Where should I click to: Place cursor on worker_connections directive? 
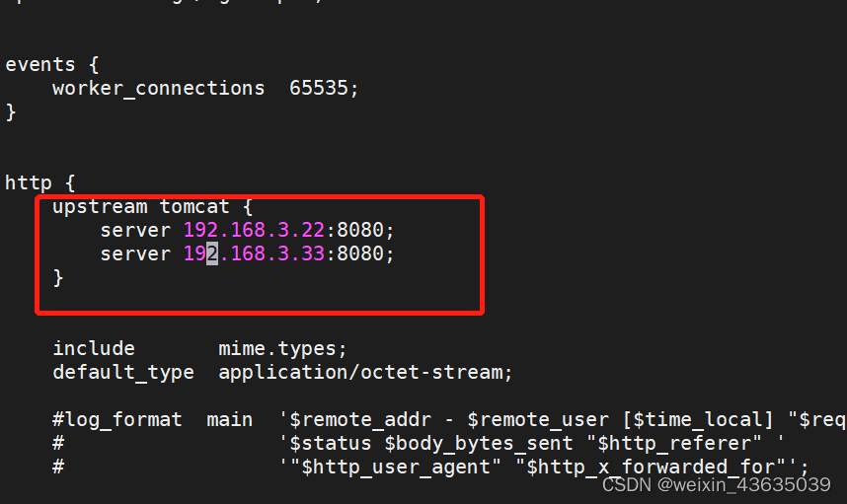(158, 89)
